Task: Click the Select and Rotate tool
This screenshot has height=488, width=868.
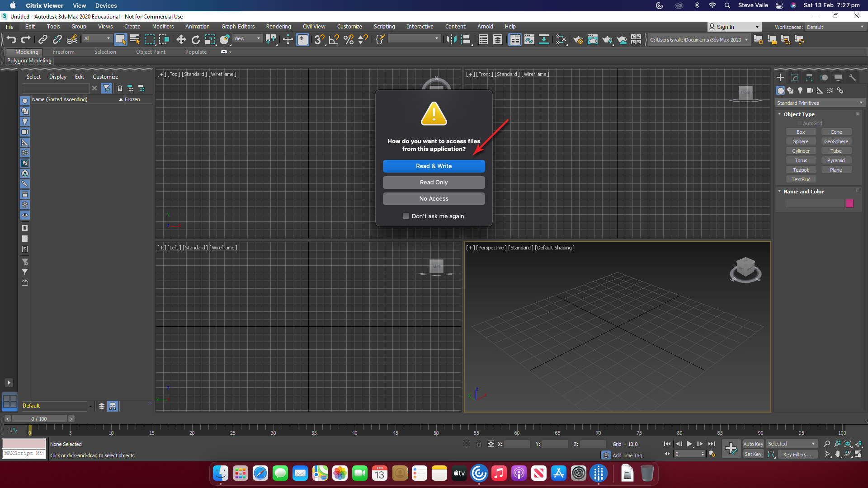Action: tap(195, 40)
